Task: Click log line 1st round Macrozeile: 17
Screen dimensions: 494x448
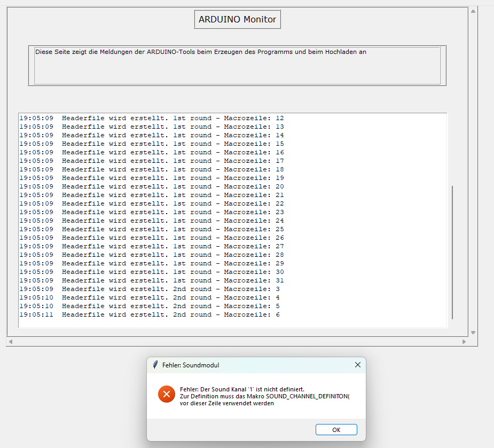Action: (152, 161)
